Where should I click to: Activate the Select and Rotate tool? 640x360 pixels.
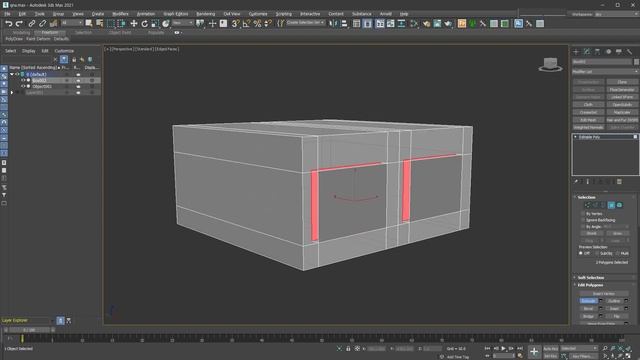coord(144,24)
